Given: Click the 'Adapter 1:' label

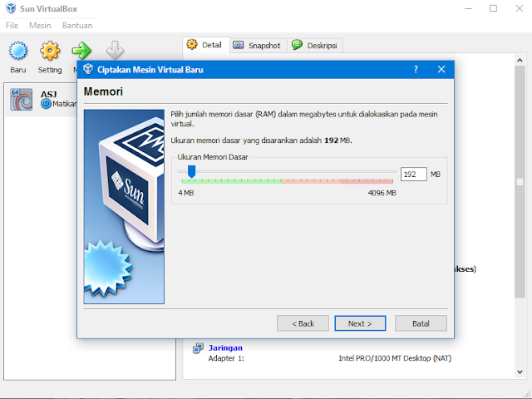Looking at the screenshot, I should tap(226, 358).
